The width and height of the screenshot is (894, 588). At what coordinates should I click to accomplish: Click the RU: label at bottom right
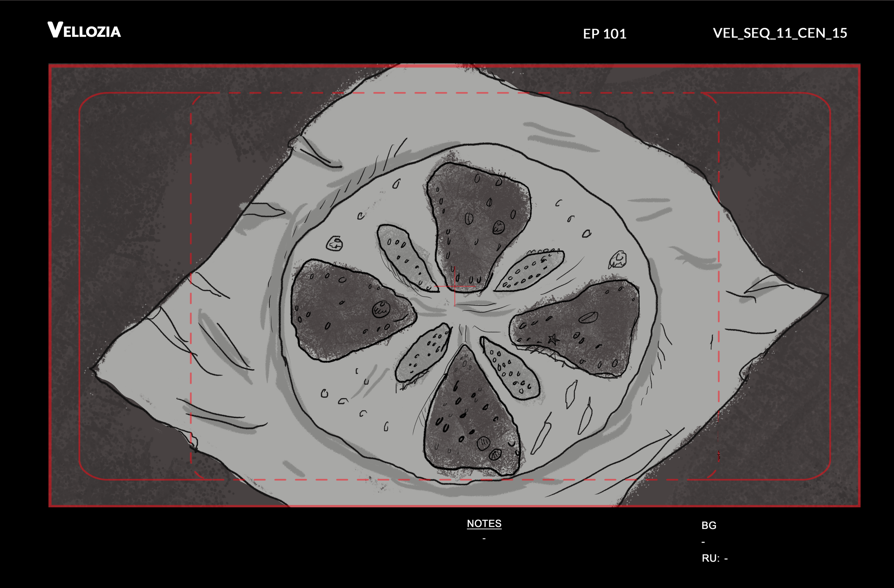click(x=711, y=558)
